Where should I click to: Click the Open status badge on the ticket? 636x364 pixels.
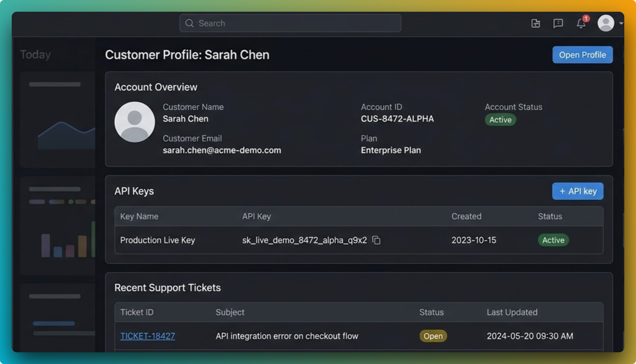point(433,336)
